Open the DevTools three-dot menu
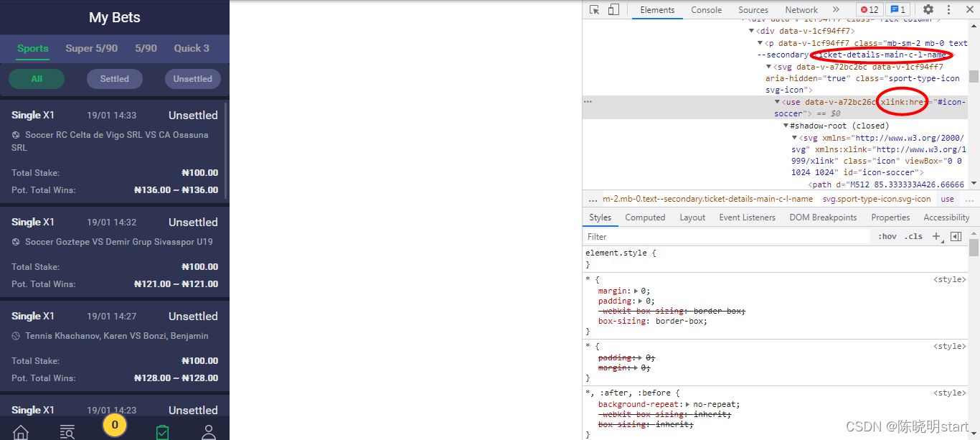 [948, 9]
